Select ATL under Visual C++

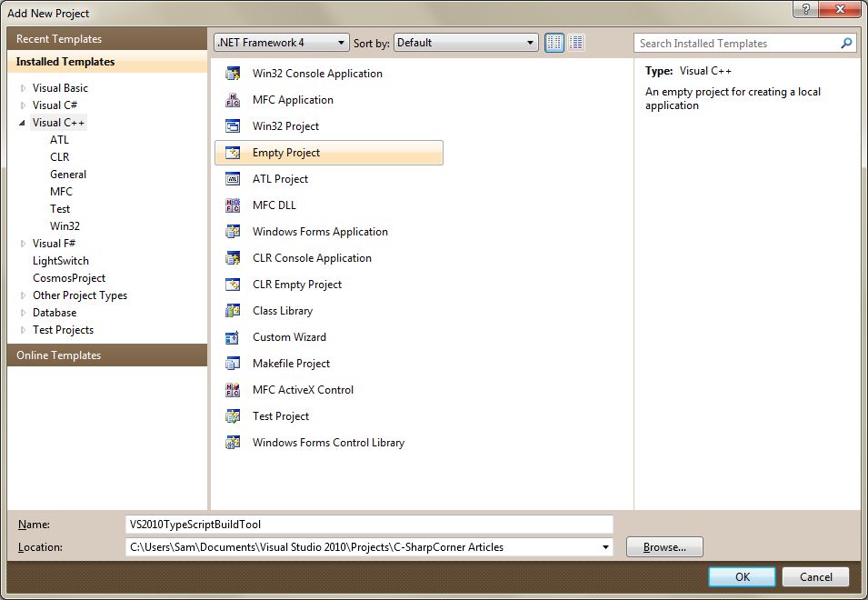coord(59,140)
